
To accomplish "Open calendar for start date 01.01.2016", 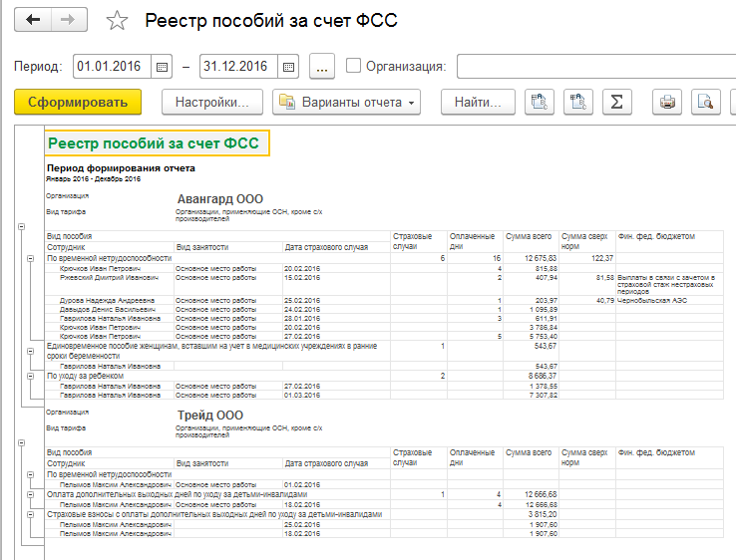I will (x=162, y=67).
